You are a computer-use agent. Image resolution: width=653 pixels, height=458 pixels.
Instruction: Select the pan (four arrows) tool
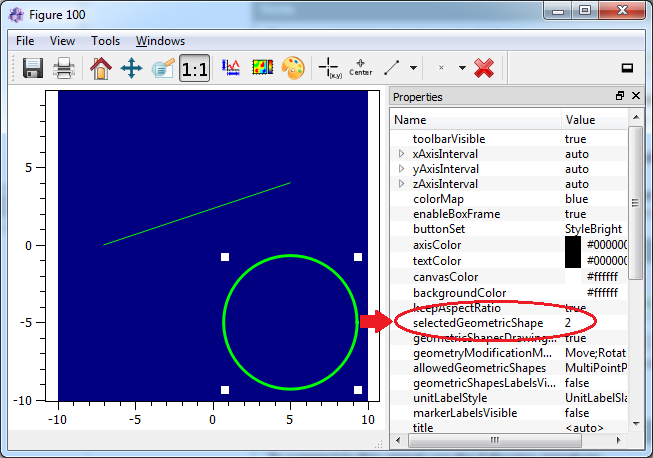pos(131,68)
